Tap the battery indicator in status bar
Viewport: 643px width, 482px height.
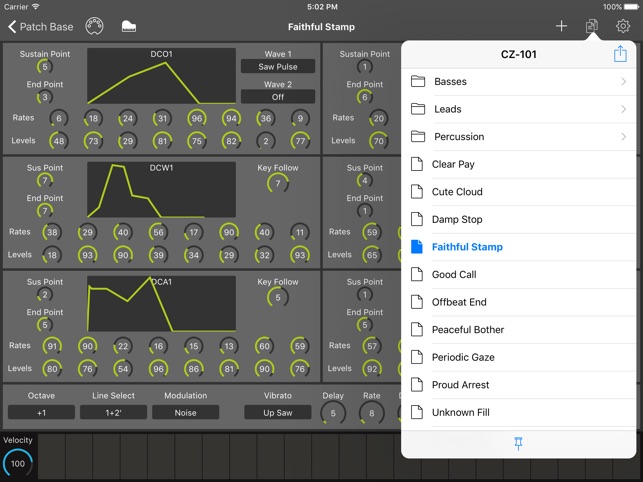632,7
